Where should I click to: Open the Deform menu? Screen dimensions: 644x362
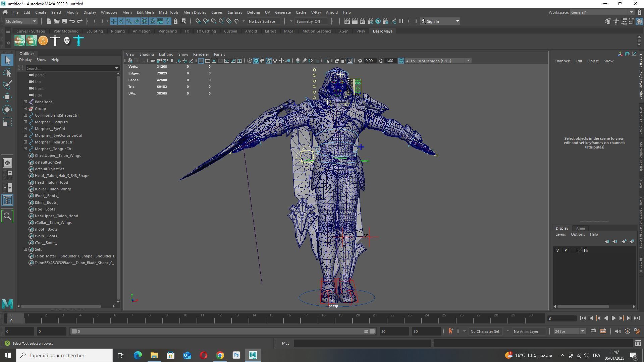(253, 12)
